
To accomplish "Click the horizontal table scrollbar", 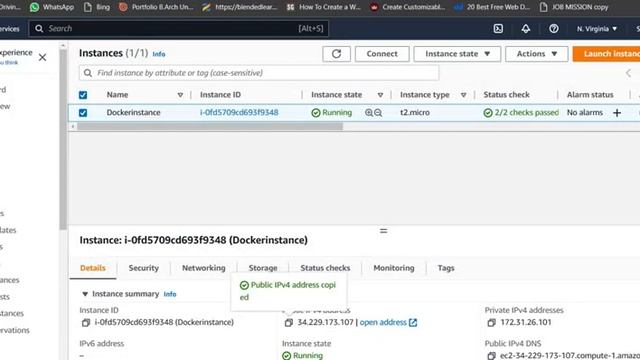I will (210, 127).
